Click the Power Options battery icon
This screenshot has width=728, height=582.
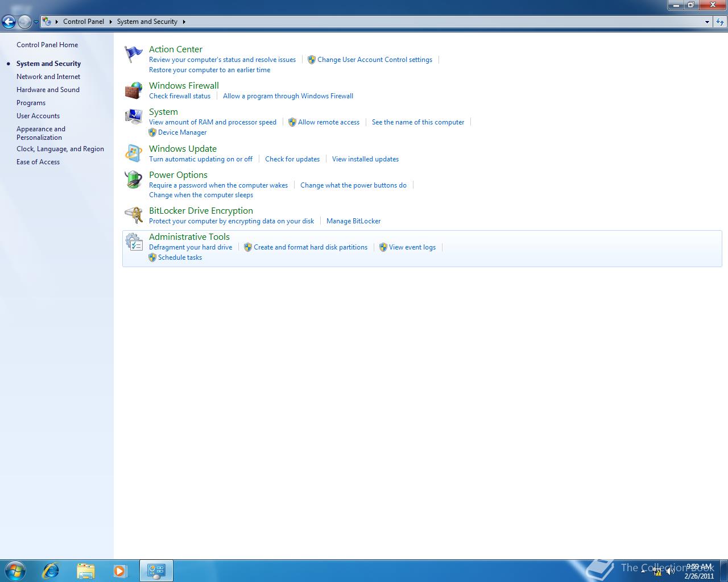pyautogui.click(x=134, y=180)
